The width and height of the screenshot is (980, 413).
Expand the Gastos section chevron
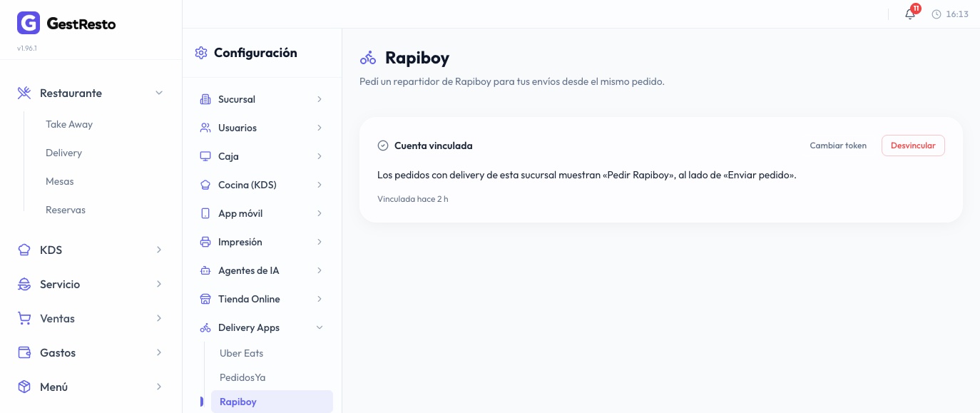point(159,352)
